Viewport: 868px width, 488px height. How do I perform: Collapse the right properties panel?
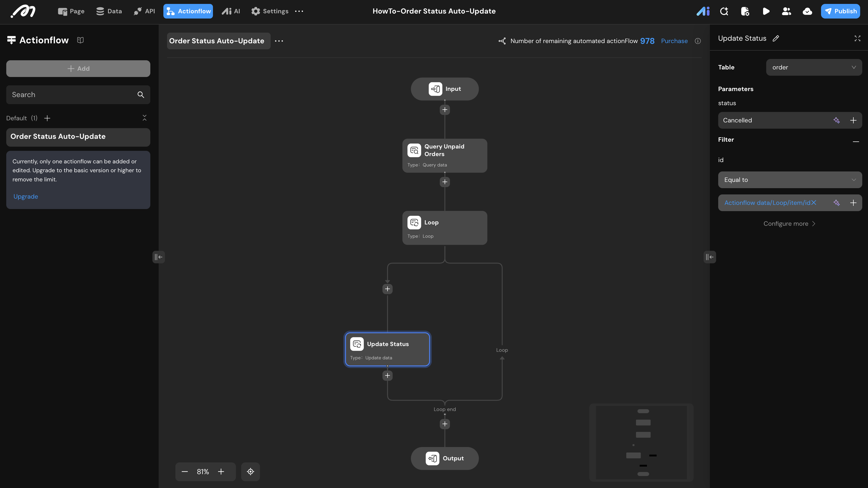(x=710, y=257)
